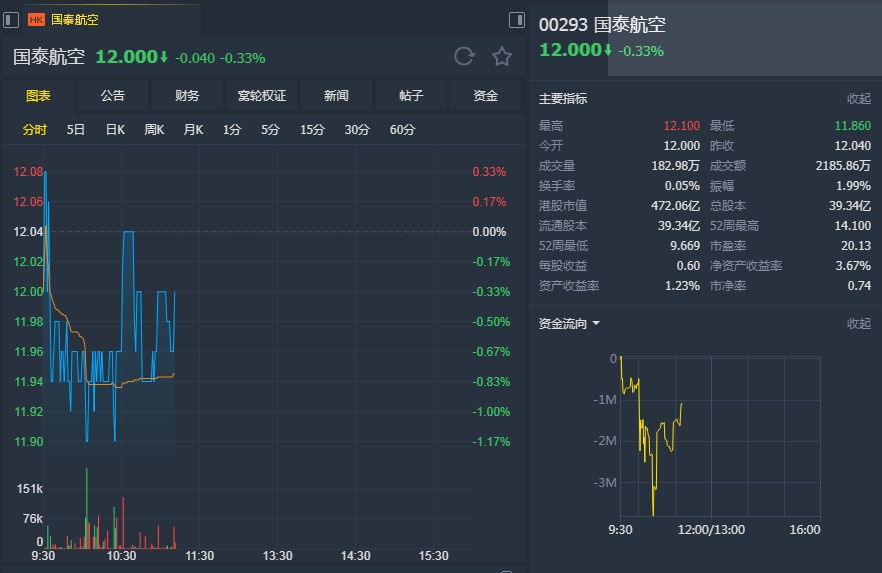Image resolution: width=882 pixels, height=573 pixels.
Task: Switch to the 资金 tab
Action: click(x=485, y=96)
